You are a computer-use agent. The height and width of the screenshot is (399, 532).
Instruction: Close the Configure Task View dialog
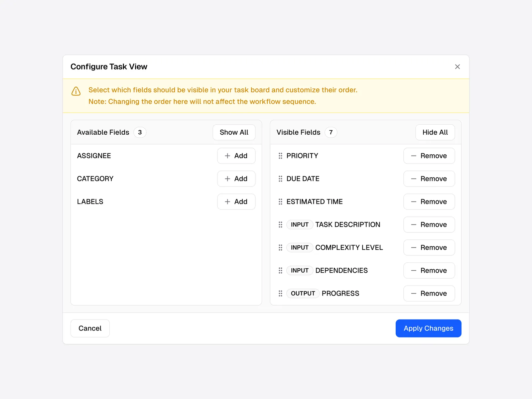pos(457,67)
